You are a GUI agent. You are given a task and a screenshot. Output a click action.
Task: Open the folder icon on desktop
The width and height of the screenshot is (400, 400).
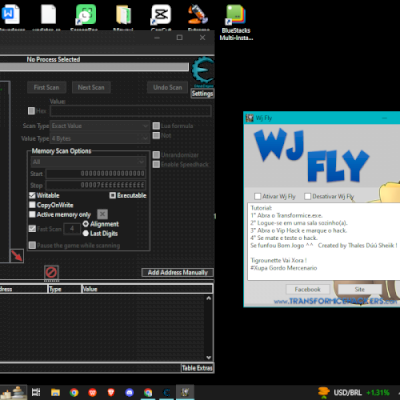click(123, 17)
